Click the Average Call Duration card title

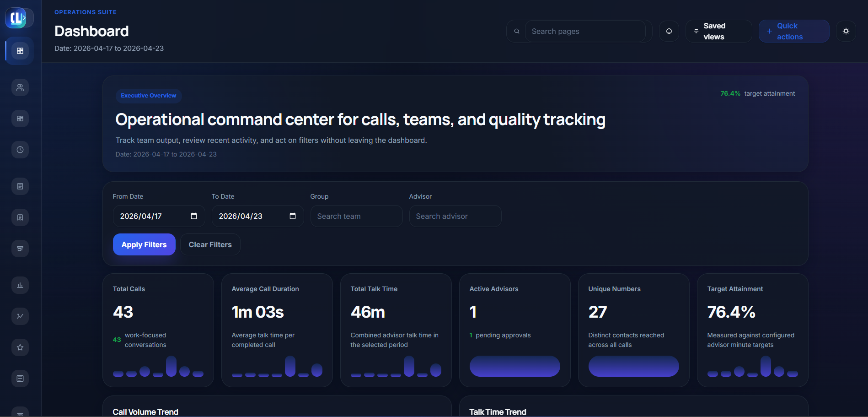(x=265, y=289)
